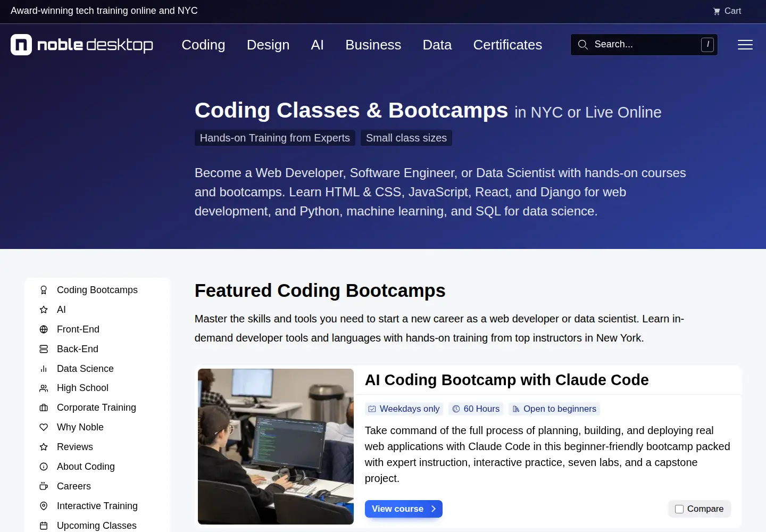Screen dimensions: 766x532
Task: Click the Weekdays only tag
Action: click(404, 409)
